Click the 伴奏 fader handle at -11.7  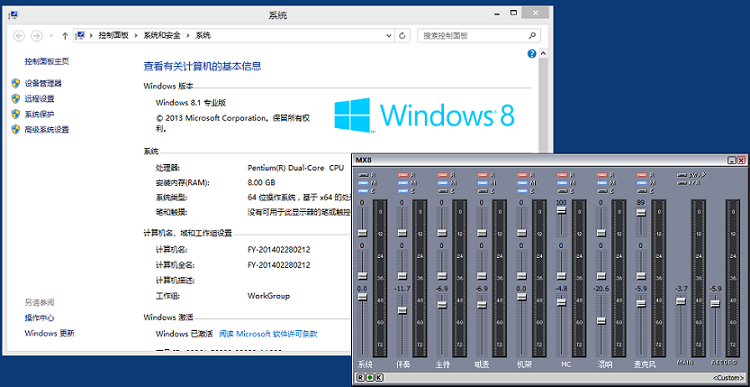click(402, 311)
